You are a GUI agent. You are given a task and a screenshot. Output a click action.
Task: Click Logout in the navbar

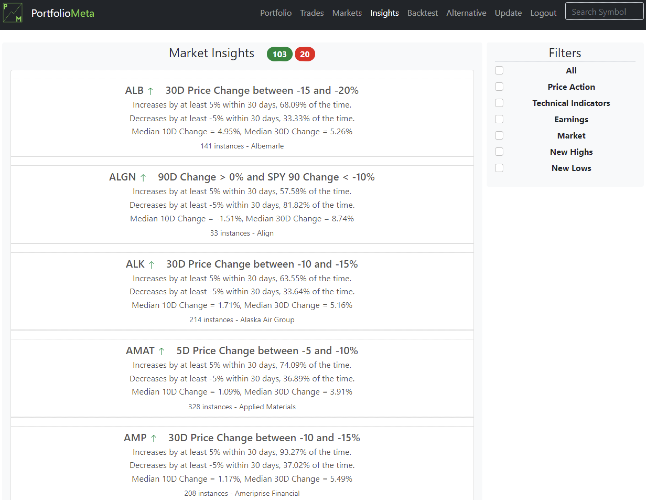(x=543, y=13)
